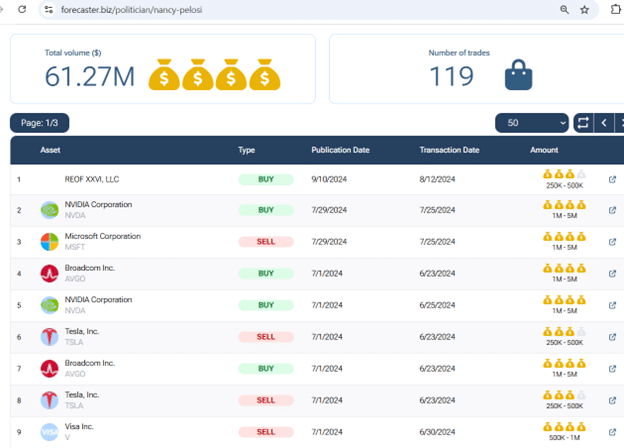Click the zoom magnifier icon in address bar

point(564,10)
